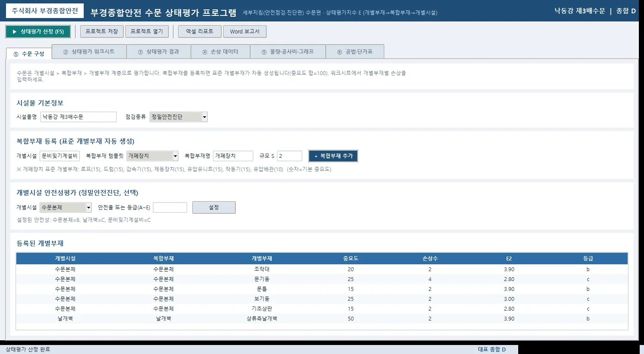The width and height of the screenshot is (644, 354).
Task: Open the ② 상태평가 워크시트 tab
Action: point(89,51)
